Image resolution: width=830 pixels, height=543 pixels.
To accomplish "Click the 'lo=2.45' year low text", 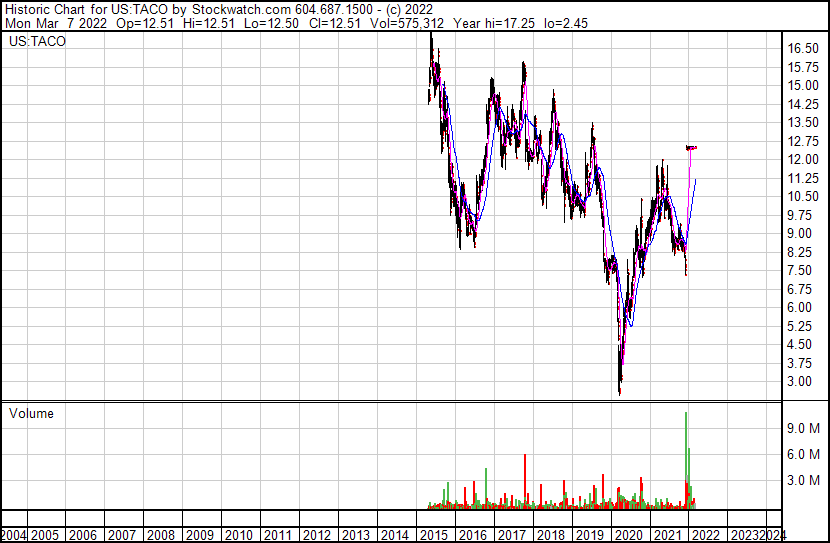I will (566, 23).
